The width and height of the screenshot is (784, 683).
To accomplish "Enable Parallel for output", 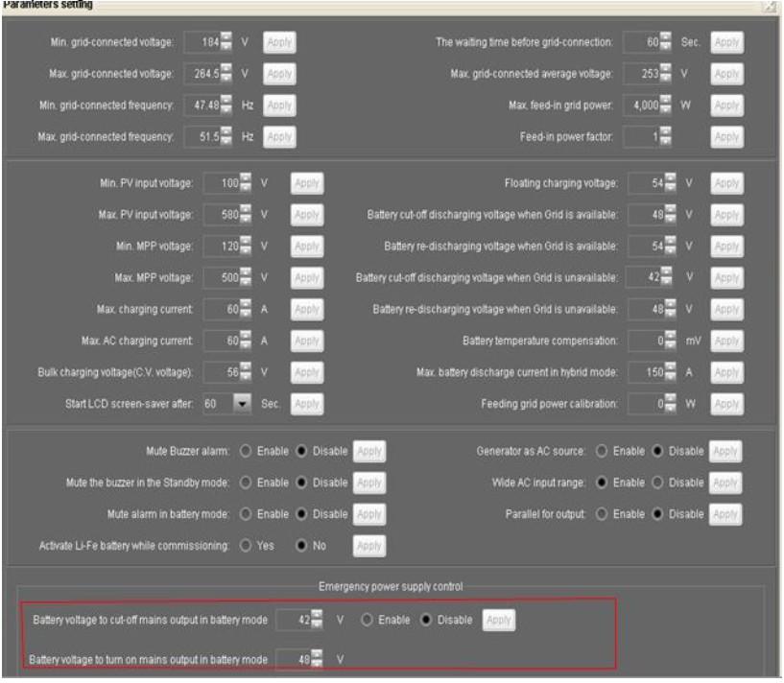I will (x=602, y=514).
